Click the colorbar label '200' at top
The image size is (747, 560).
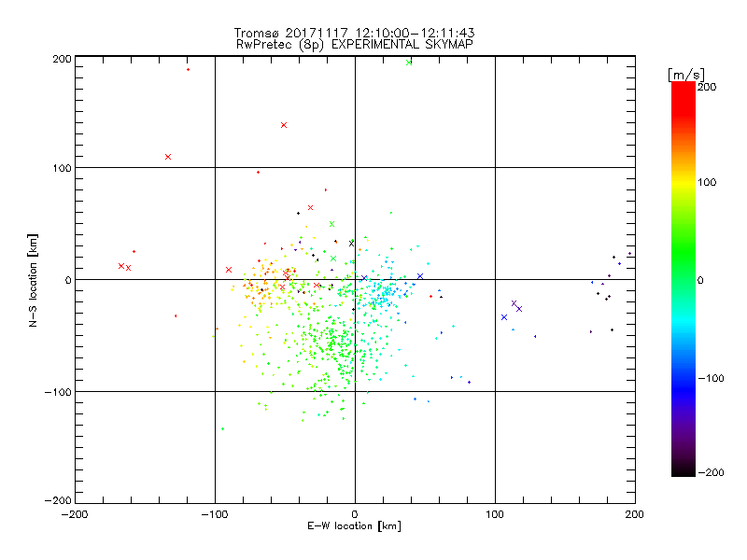[x=707, y=87]
